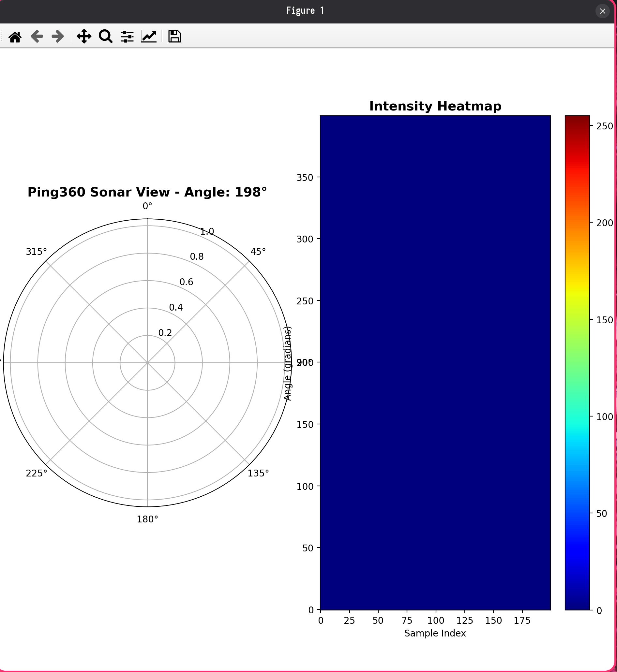Click the 25 tick on Sample Index axis

pyautogui.click(x=349, y=621)
